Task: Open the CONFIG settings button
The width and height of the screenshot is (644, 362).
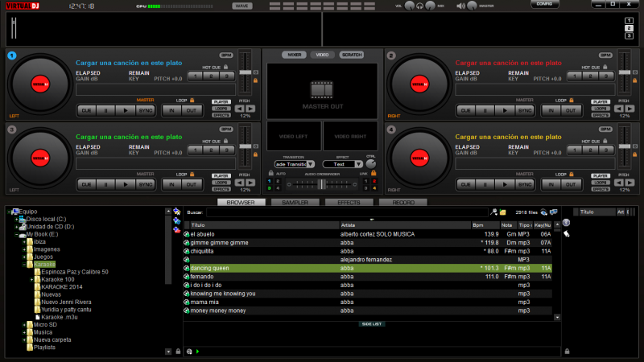Action: click(x=545, y=4)
